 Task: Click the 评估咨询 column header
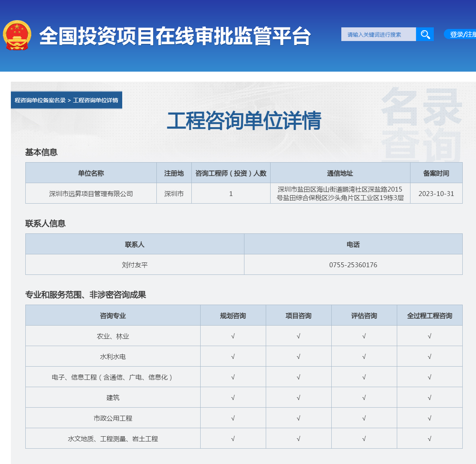pyautogui.click(x=364, y=316)
